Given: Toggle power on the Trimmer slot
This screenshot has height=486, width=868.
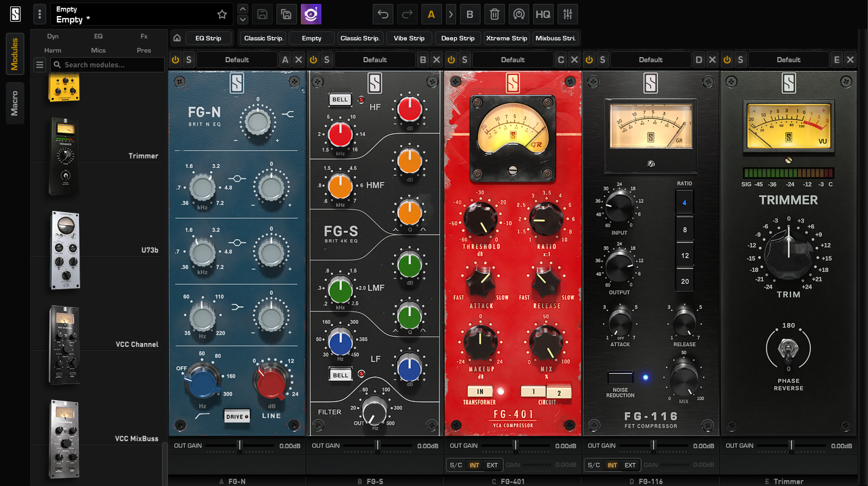Looking at the screenshot, I should coord(728,60).
